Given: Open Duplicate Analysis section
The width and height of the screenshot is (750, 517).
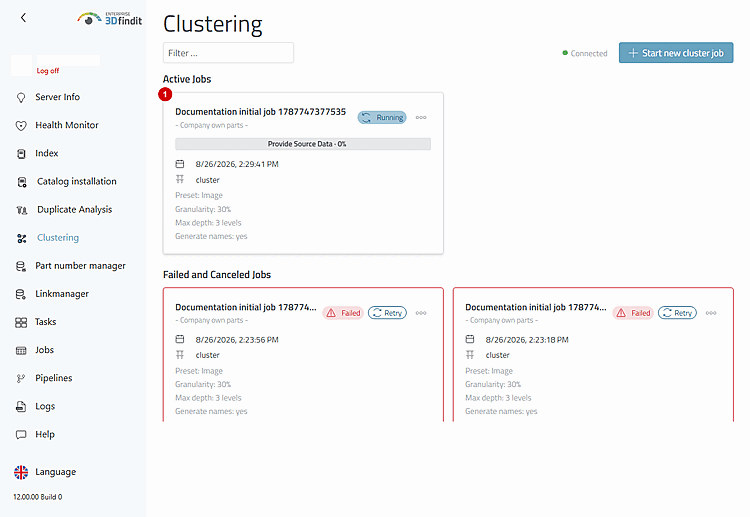Looking at the screenshot, I should point(75,210).
